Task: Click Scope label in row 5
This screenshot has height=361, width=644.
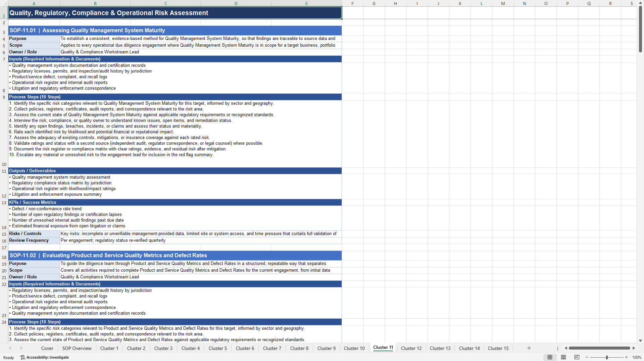Action: [34, 45]
